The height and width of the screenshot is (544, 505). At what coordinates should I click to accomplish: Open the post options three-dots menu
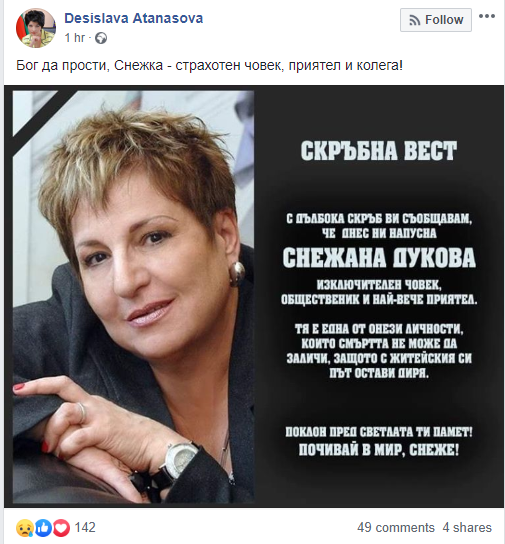[487, 16]
